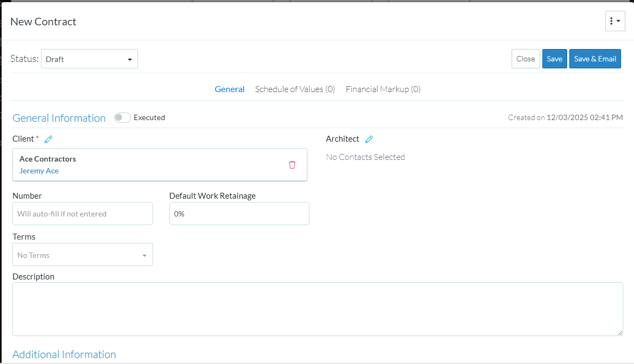The width and height of the screenshot is (634, 364).
Task: Open the Jeremy Ace contact link
Action: (39, 171)
